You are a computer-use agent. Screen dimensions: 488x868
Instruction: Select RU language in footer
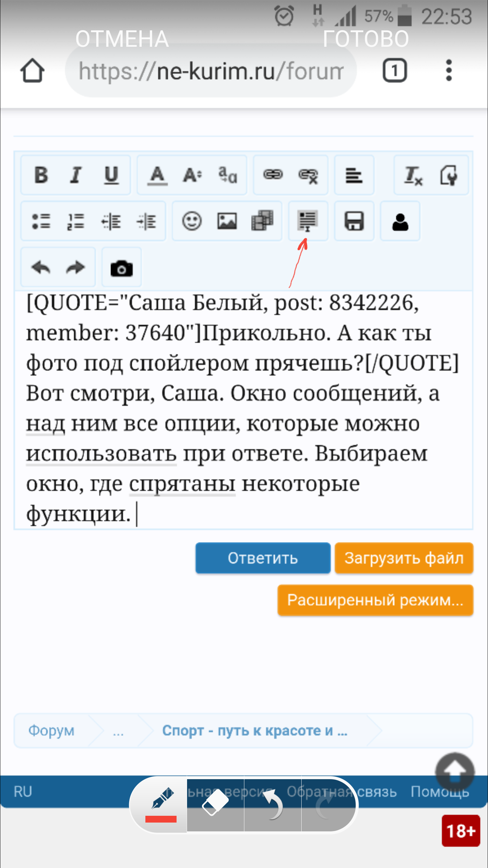pyautogui.click(x=23, y=791)
